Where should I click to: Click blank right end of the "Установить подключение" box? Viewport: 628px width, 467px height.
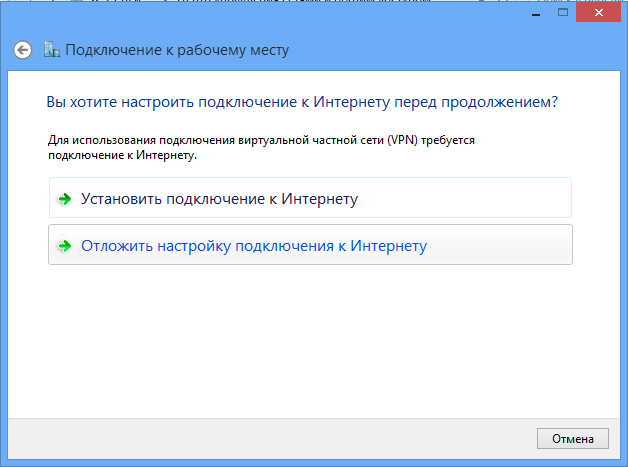500,198
